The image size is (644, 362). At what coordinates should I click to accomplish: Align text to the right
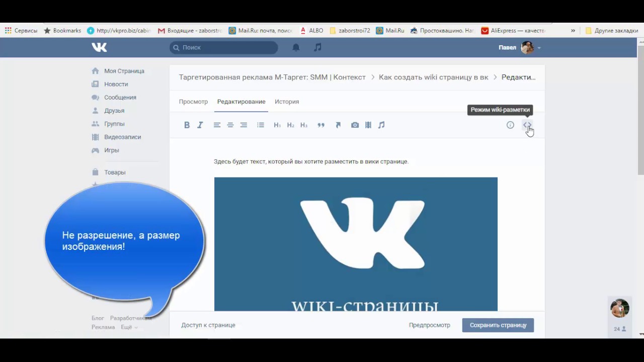coord(244,125)
